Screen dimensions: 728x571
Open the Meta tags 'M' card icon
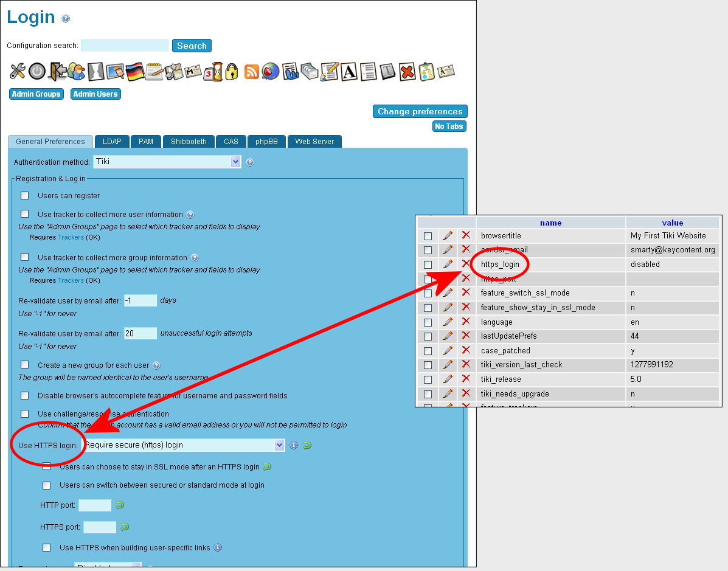pos(193,72)
